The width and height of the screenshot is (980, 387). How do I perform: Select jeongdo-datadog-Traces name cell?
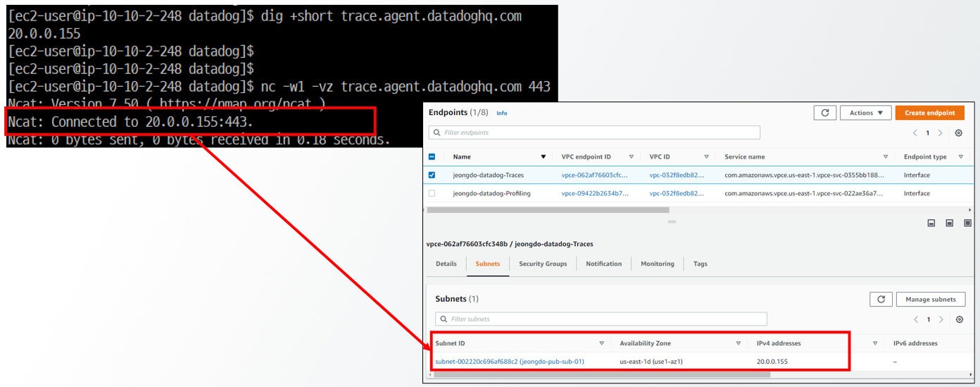tap(488, 175)
